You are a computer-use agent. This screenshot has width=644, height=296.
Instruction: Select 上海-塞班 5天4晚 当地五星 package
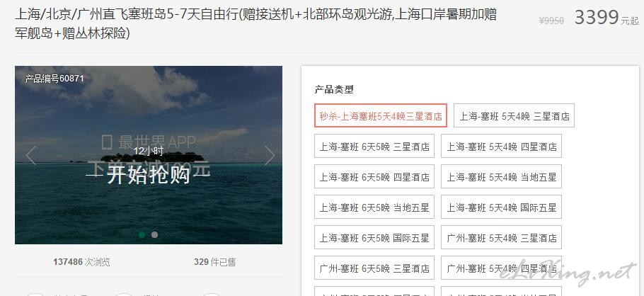[x=501, y=177]
